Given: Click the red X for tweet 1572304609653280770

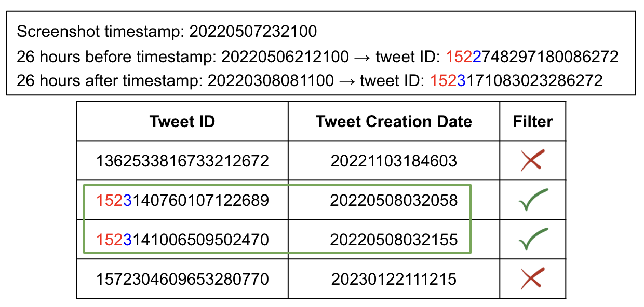Looking at the screenshot, I should point(532,280).
